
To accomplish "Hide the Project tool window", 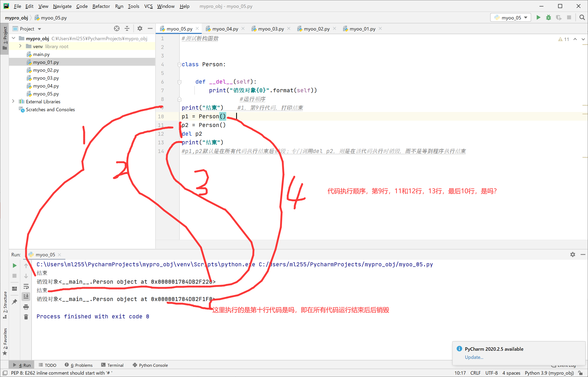I will (150, 28).
